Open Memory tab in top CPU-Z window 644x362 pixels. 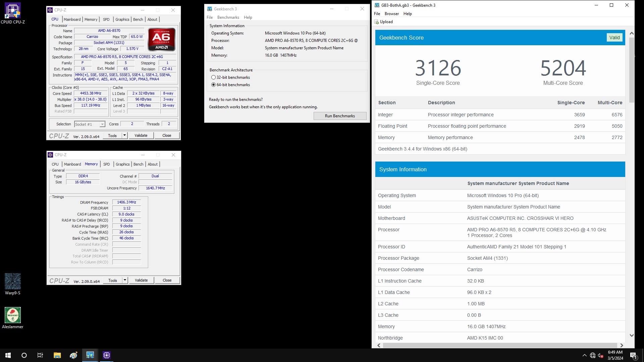[91, 19]
